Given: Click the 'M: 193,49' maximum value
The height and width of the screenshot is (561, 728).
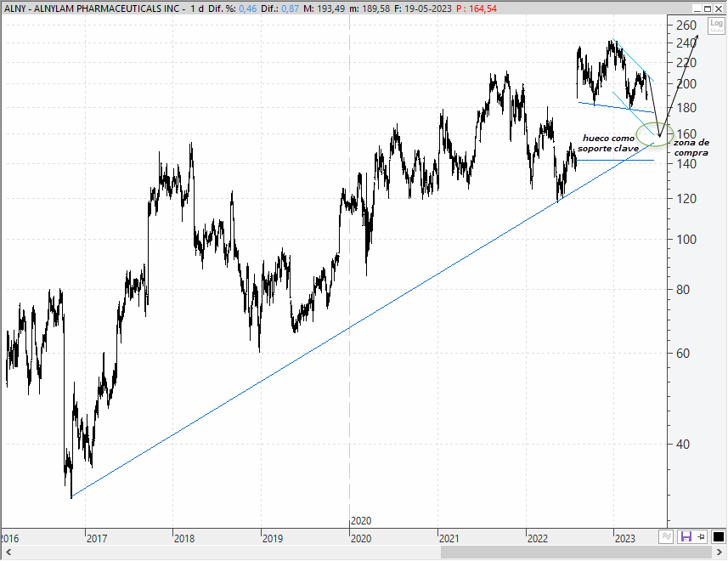Looking at the screenshot, I should pos(324,8).
